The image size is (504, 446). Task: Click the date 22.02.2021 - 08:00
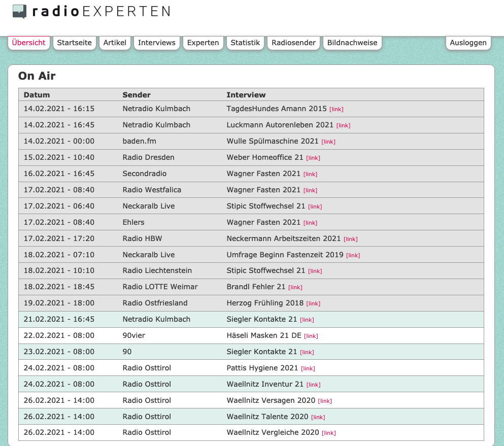(x=59, y=335)
